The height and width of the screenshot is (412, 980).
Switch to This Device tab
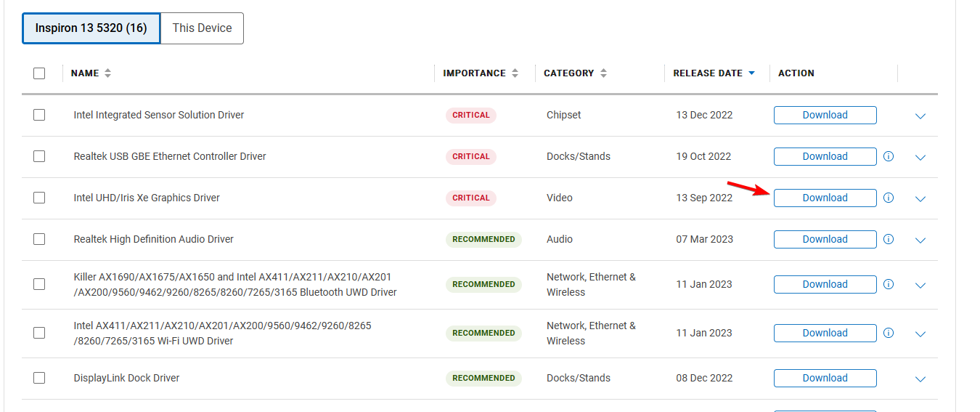(202, 28)
